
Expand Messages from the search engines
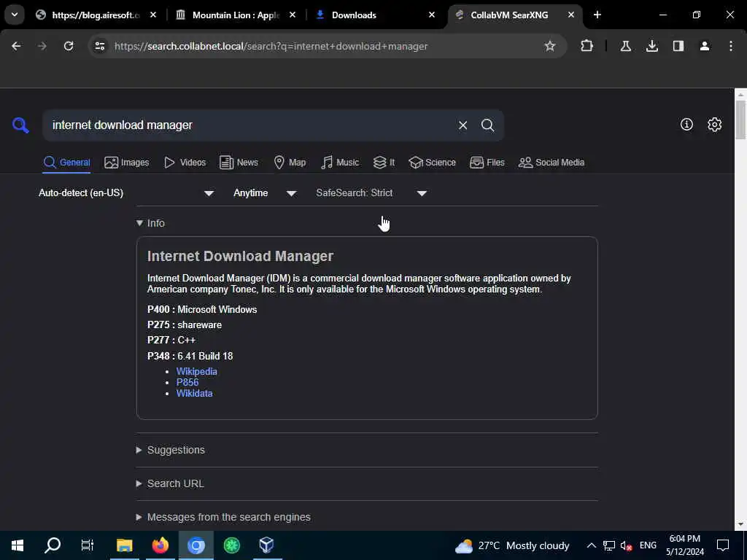click(x=223, y=517)
